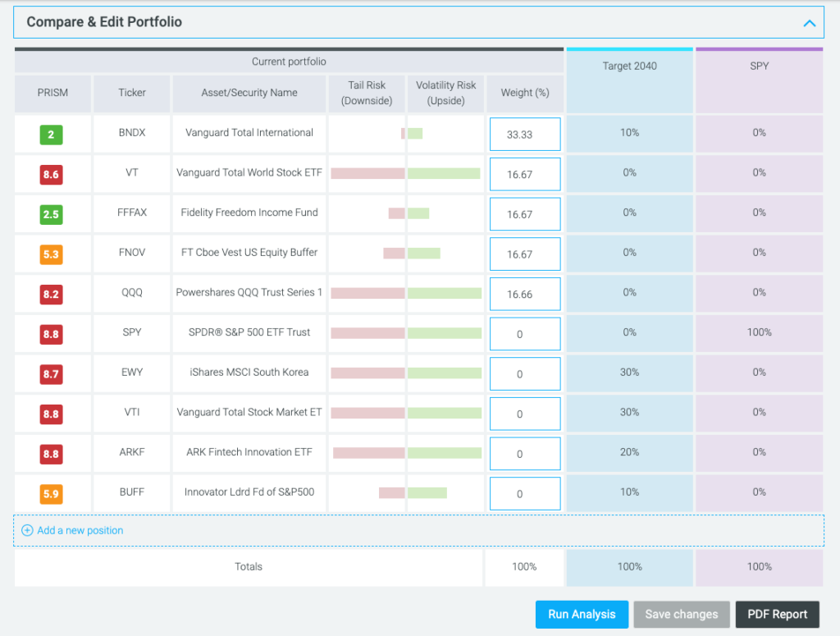Screen dimensions: 840x636
Task: Edit the EWY weight input field
Action: 525,374
